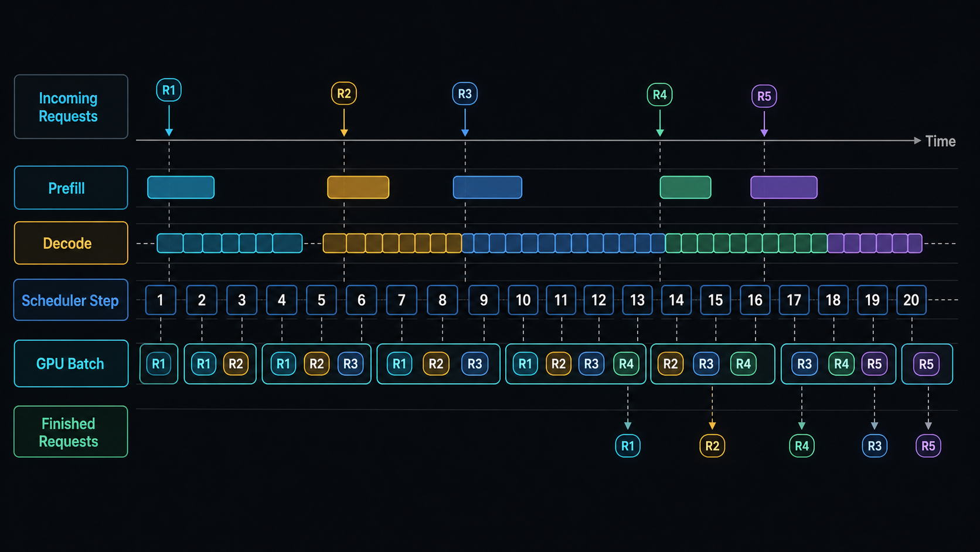Click scheduler step 10 box

(x=523, y=300)
